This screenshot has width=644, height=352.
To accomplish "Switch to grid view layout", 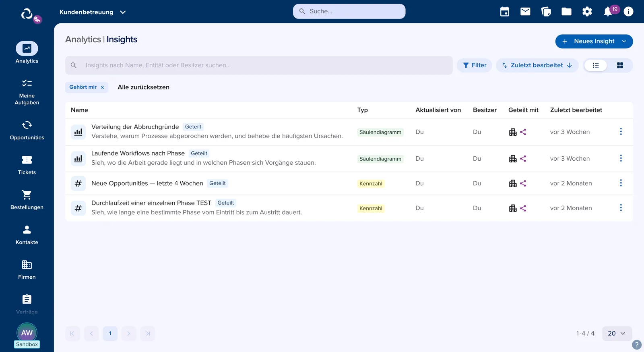I will [620, 65].
